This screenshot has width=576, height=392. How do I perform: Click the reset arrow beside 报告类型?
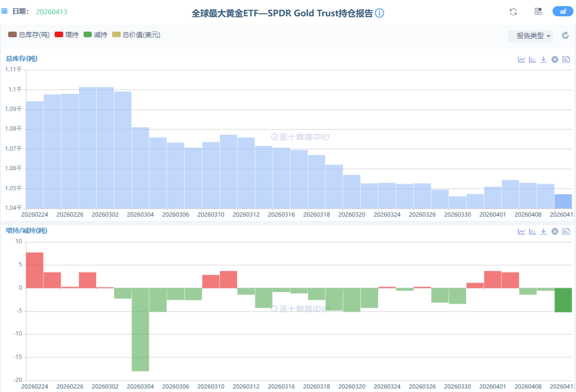coord(565,36)
